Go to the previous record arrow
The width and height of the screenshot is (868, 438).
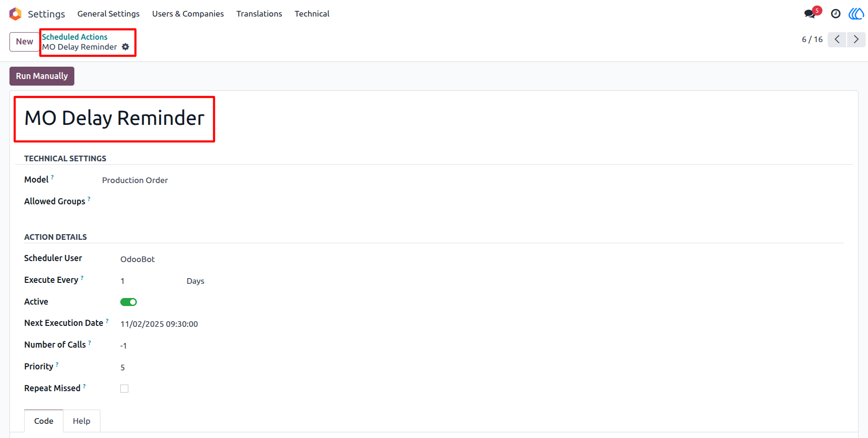(837, 39)
